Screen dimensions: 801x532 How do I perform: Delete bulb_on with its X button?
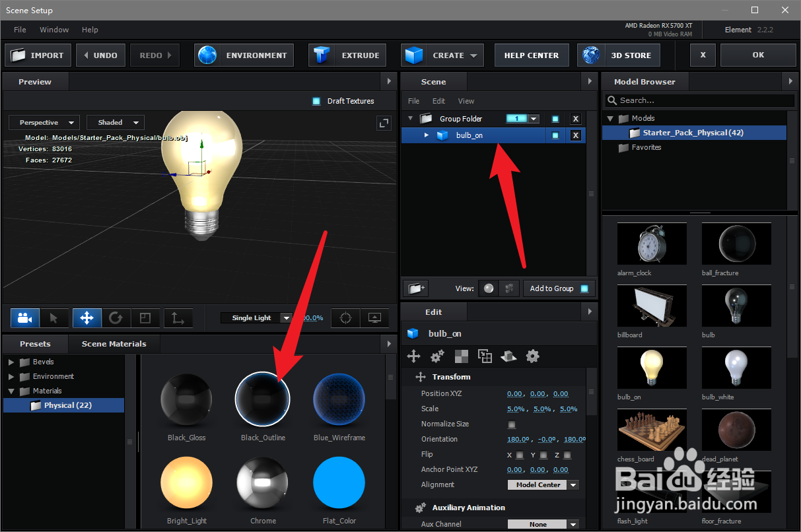[x=576, y=135]
